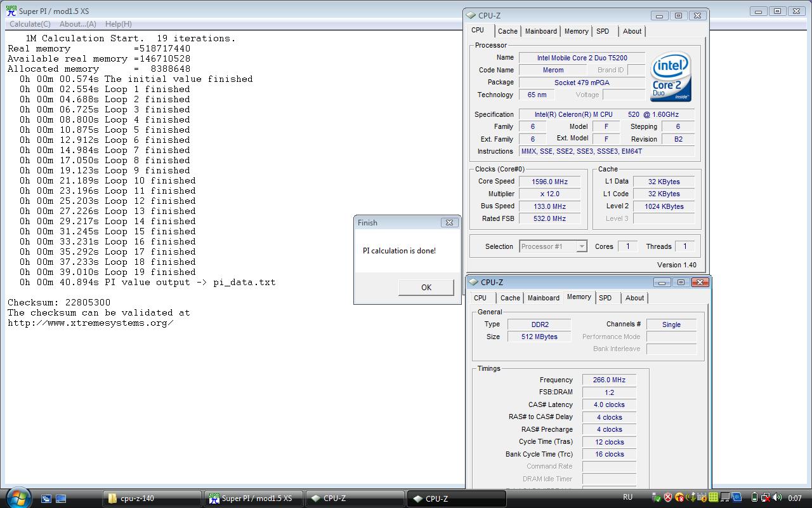Click the blue Bluetooth tray icon
The image size is (812, 508).
click(x=737, y=497)
